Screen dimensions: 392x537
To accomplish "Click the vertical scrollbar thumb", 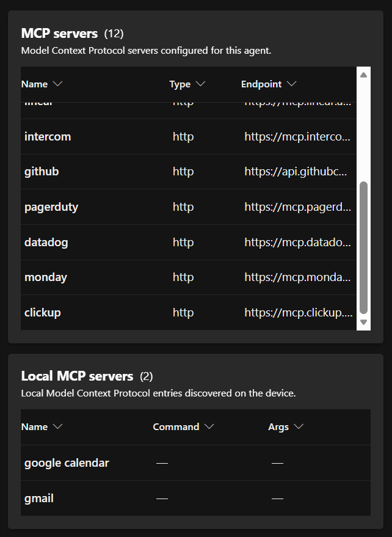I will point(363,247).
